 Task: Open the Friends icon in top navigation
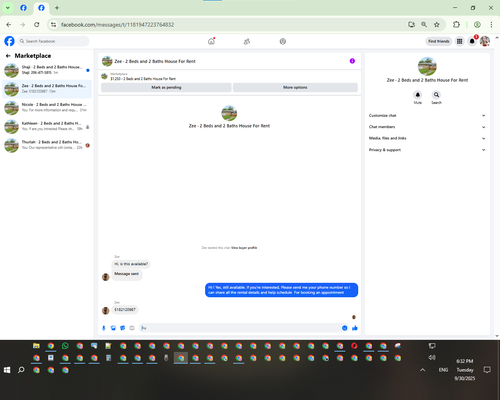tap(247, 41)
